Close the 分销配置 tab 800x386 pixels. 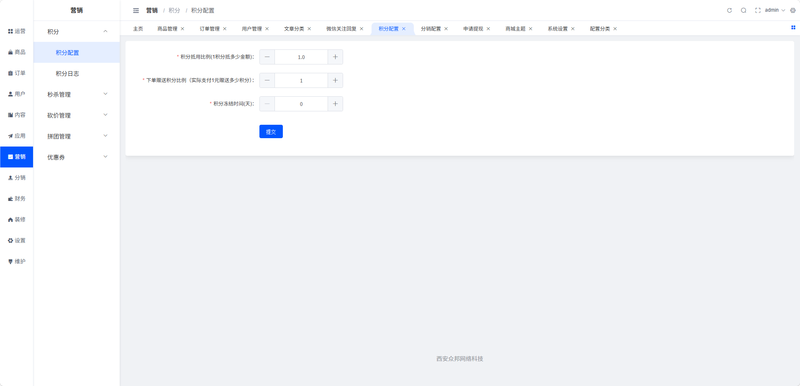pos(446,29)
